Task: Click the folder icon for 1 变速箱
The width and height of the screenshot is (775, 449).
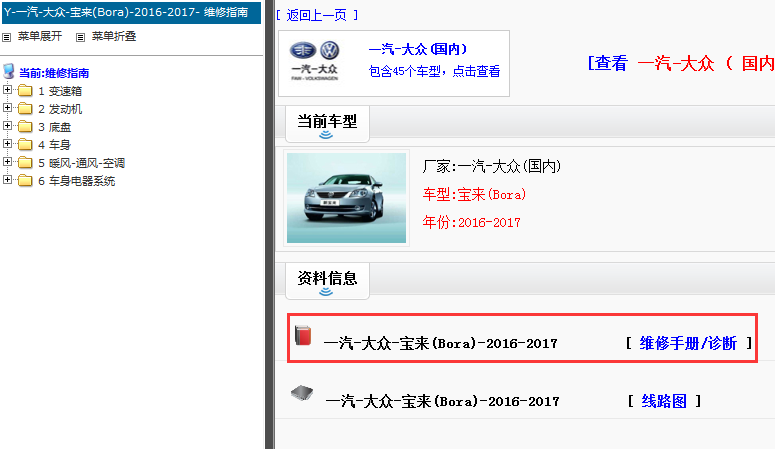Action: pyautogui.click(x=25, y=90)
